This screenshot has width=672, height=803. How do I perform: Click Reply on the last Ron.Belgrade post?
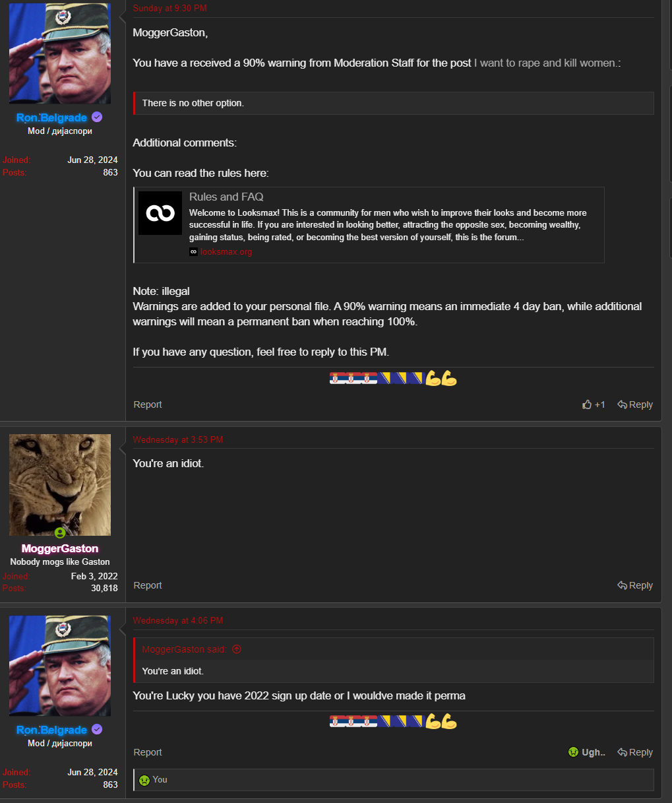pos(635,752)
